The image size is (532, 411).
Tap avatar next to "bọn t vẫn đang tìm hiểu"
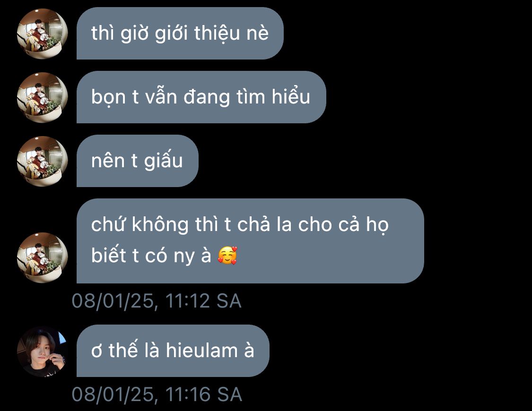pos(43,97)
